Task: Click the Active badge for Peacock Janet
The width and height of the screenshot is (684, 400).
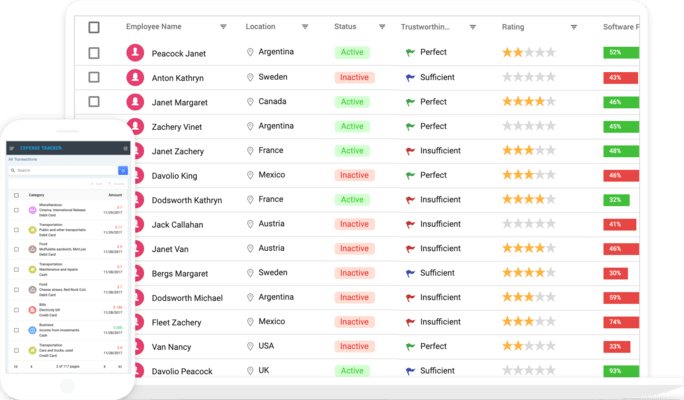Action: (x=352, y=52)
